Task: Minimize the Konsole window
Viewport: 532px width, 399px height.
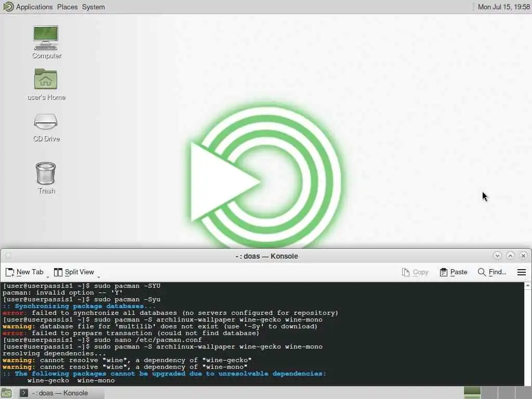Action: (497, 256)
